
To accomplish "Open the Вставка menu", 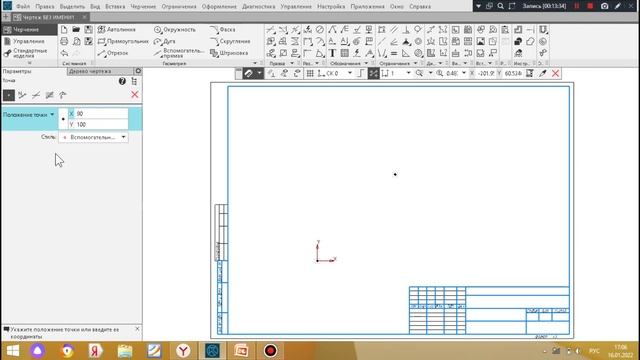I will coord(115,7).
